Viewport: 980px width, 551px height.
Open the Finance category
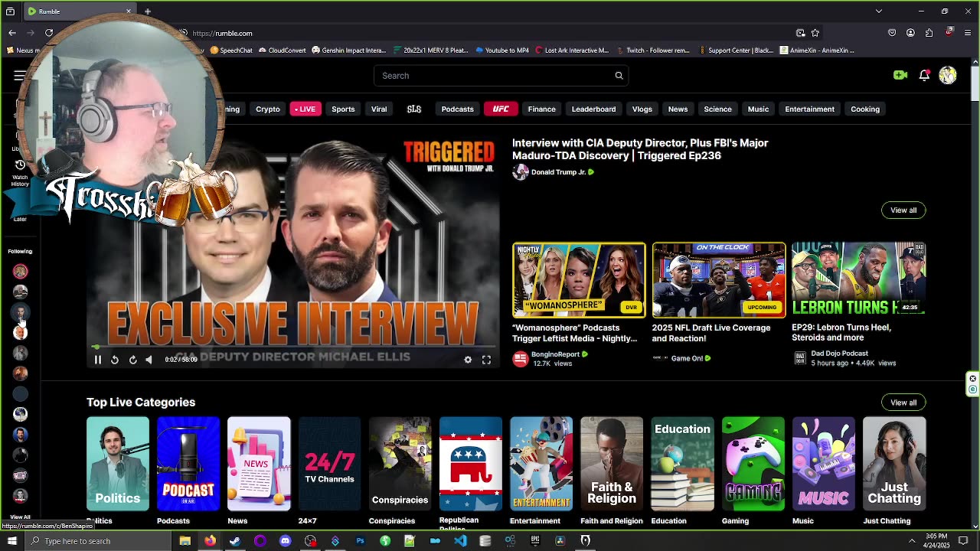click(x=541, y=109)
